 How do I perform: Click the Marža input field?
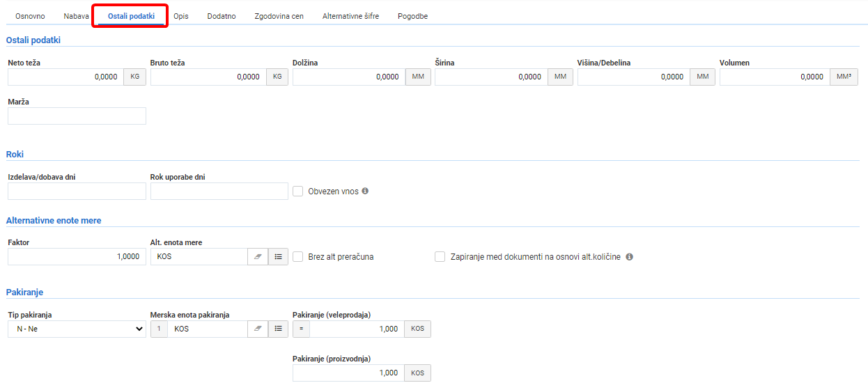tap(77, 116)
